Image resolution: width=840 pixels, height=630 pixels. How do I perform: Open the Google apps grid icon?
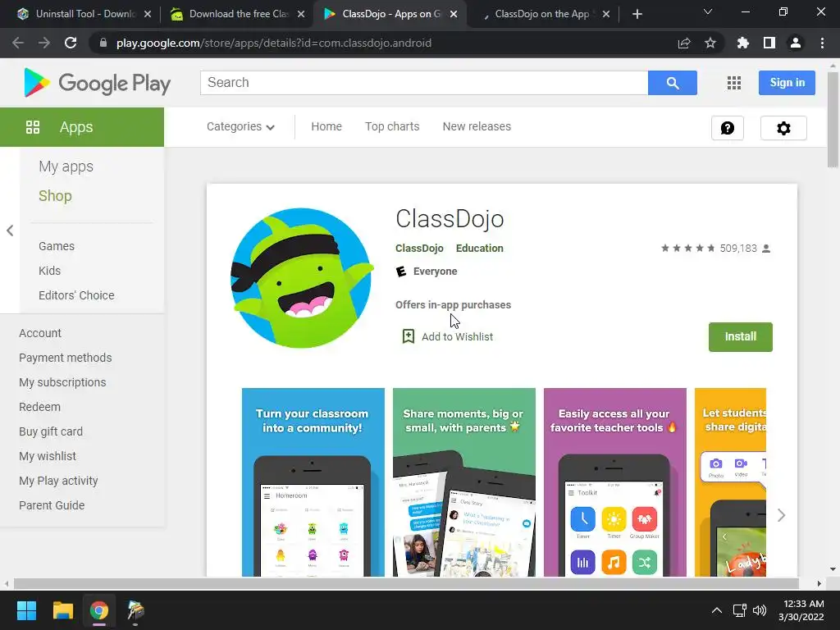click(734, 83)
